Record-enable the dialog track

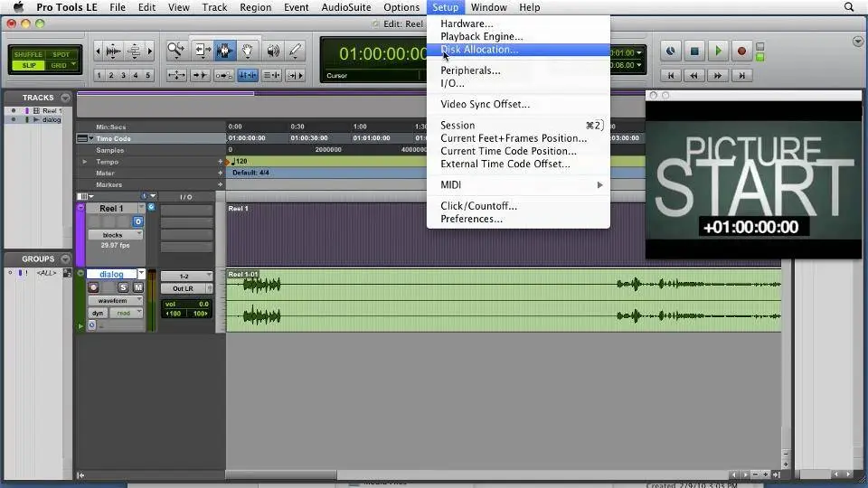click(93, 287)
